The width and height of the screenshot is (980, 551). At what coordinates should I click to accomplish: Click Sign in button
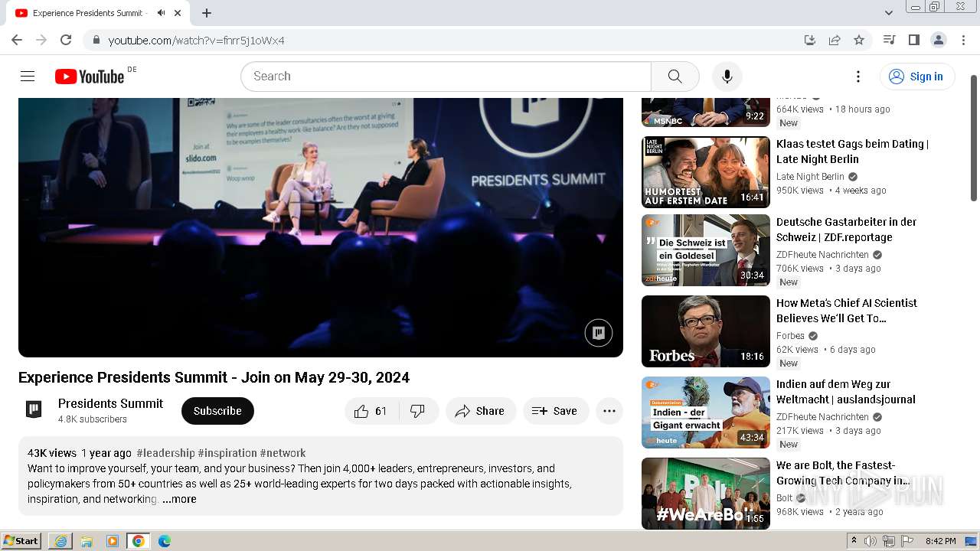click(x=916, y=77)
